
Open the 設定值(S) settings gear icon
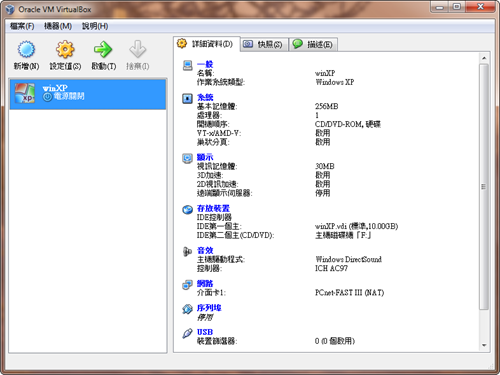click(x=65, y=49)
